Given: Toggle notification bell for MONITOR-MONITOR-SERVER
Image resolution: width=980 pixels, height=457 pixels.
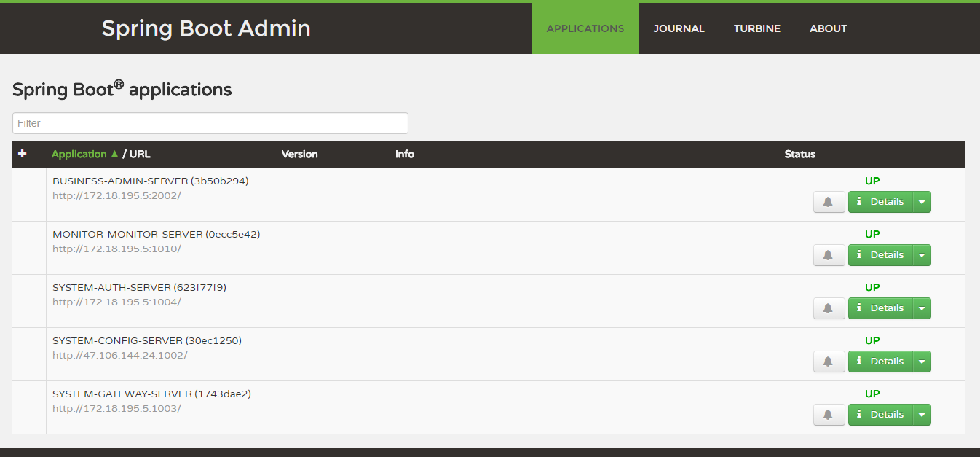Looking at the screenshot, I should [x=829, y=255].
